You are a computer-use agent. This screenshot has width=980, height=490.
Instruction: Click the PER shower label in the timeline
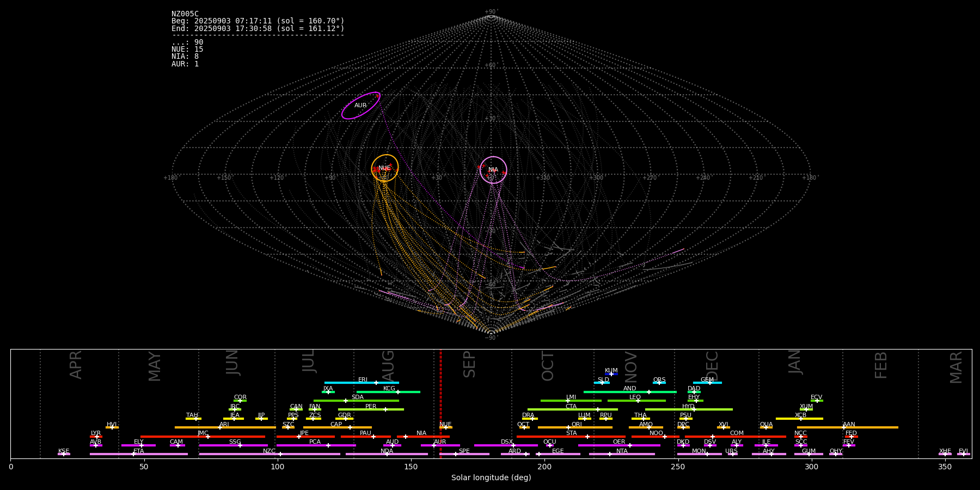(x=371, y=407)
